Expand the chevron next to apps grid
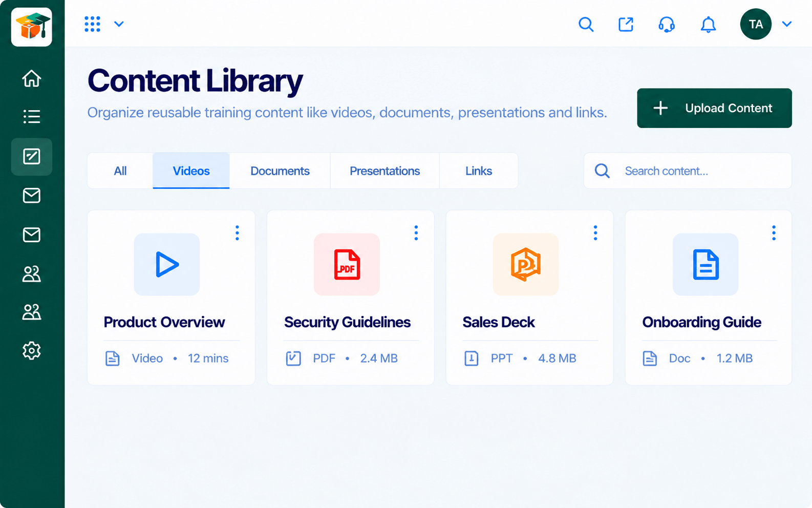Viewport: 812px width, 508px height. 119,24
